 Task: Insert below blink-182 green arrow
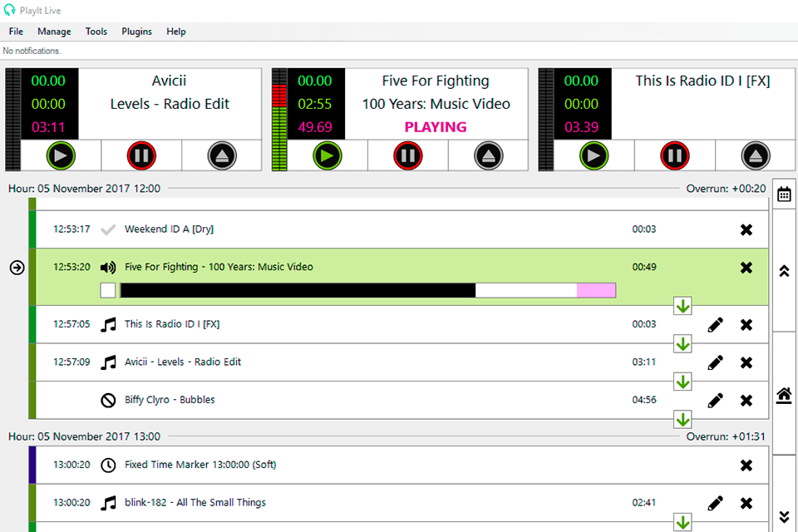tap(682, 522)
